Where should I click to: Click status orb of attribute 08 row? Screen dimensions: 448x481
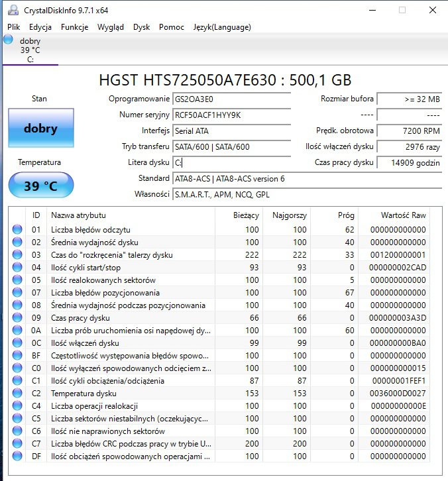(x=17, y=305)
